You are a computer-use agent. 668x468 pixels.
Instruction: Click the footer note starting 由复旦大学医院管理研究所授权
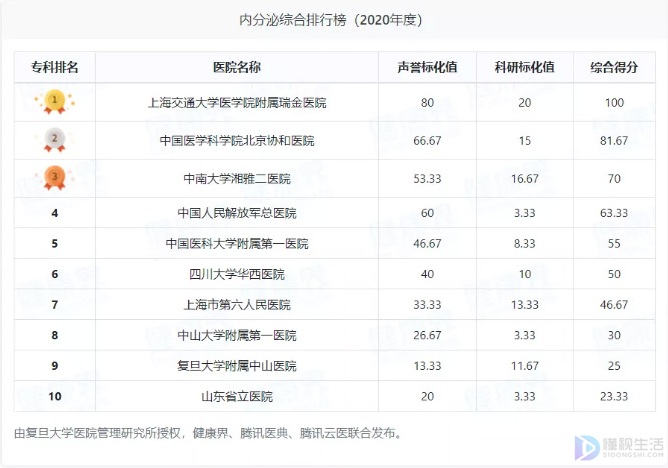tap(208, 434)
